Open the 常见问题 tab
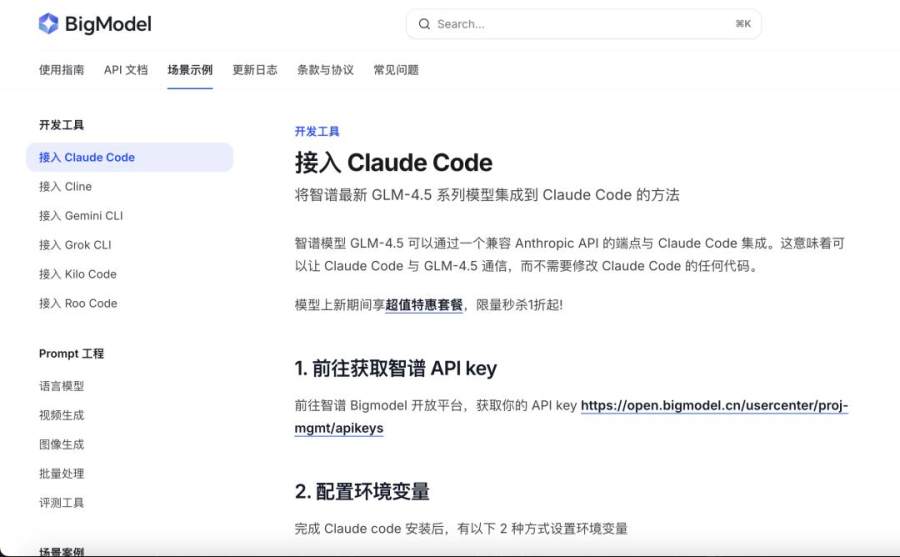900x557 pixels. pyautogui.click(x=396, y=70)
